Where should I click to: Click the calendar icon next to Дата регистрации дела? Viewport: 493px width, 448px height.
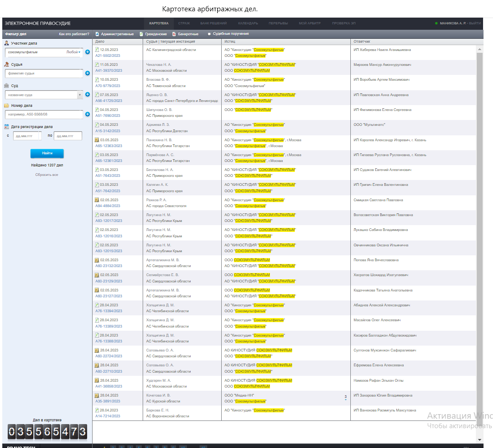6,127
